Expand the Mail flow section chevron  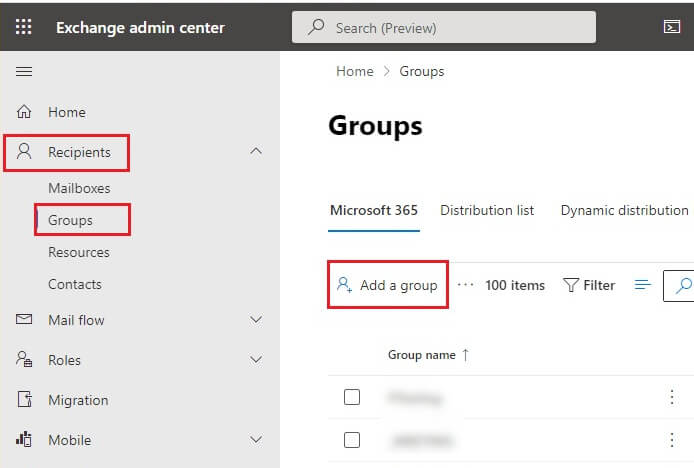[256, 320]
